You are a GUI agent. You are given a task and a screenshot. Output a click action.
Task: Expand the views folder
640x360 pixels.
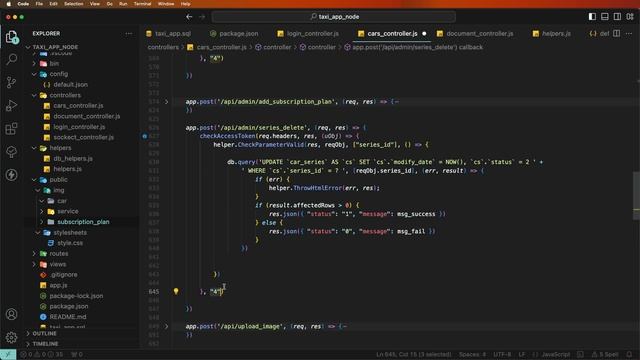coord(58,264)
